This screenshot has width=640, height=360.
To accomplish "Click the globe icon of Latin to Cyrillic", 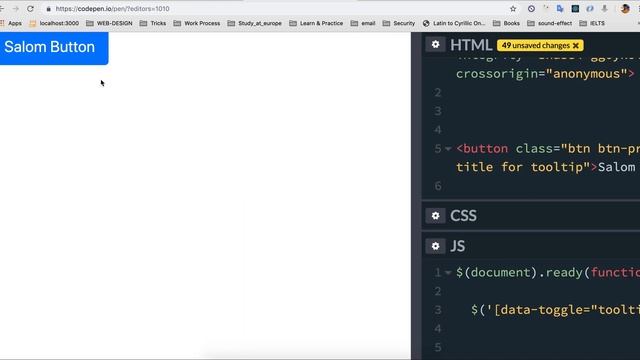I will [x=426, y=23].
